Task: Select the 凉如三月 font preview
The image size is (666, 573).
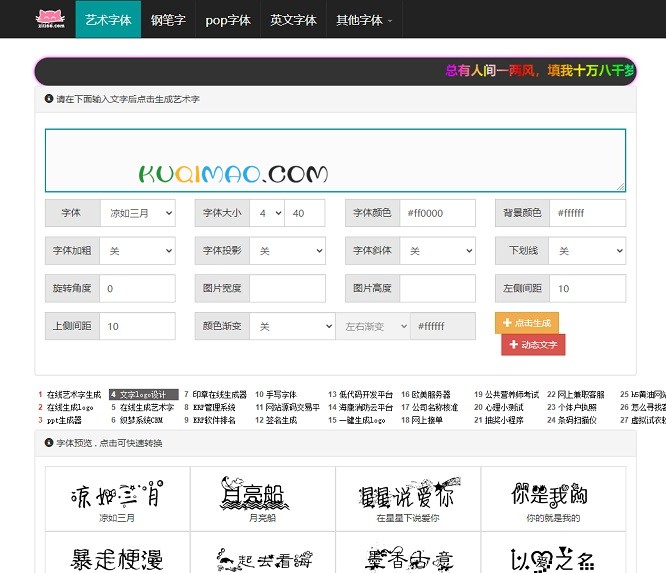Action: tap(117, 499)
